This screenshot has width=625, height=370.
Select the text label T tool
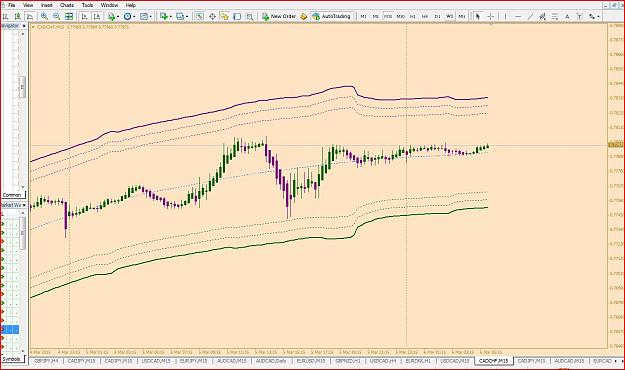(580, 16)
